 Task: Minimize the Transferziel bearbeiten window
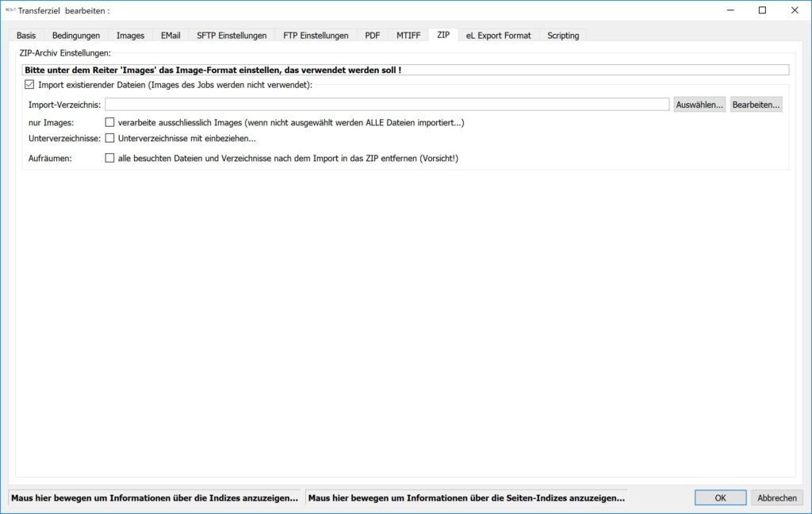click(730, 10)
